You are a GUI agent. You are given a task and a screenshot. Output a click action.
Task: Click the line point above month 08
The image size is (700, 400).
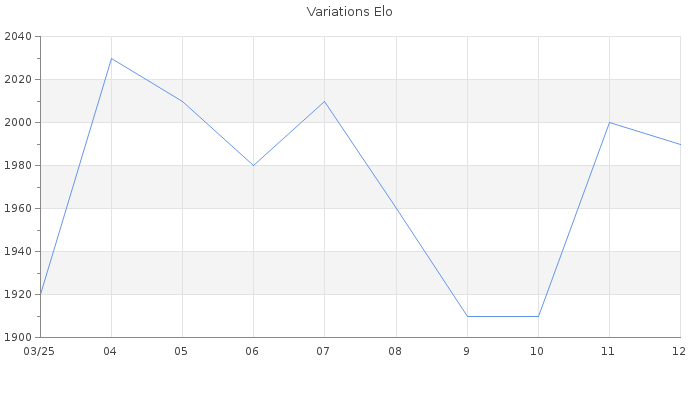coord(396,208)
